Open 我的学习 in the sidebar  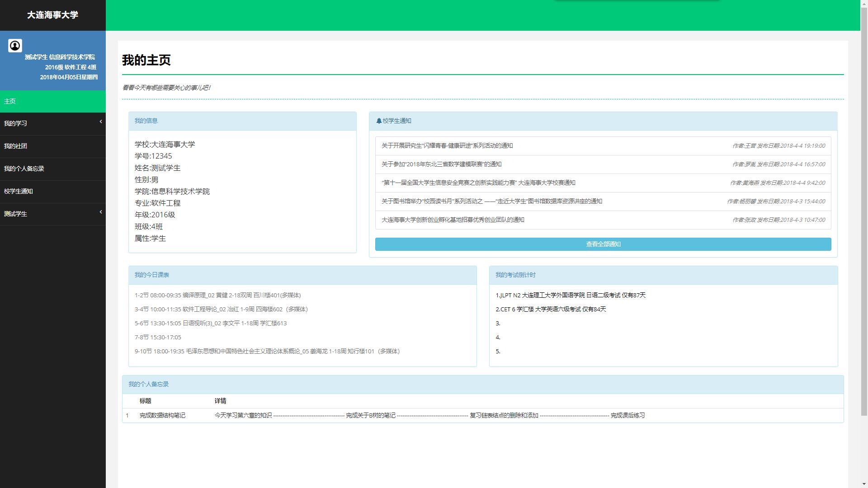tap(53, 124)
